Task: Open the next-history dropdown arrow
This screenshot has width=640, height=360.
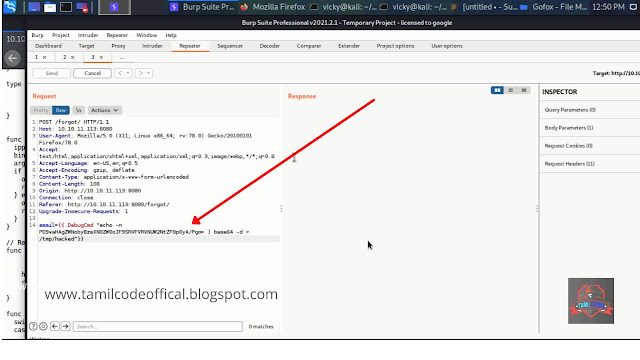Action: pos(149,73)
